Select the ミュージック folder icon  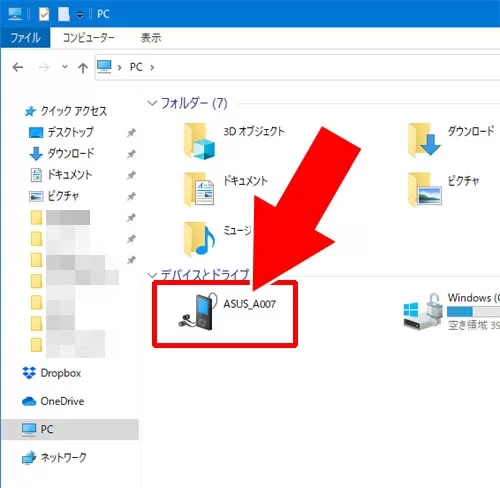[200, 239]
